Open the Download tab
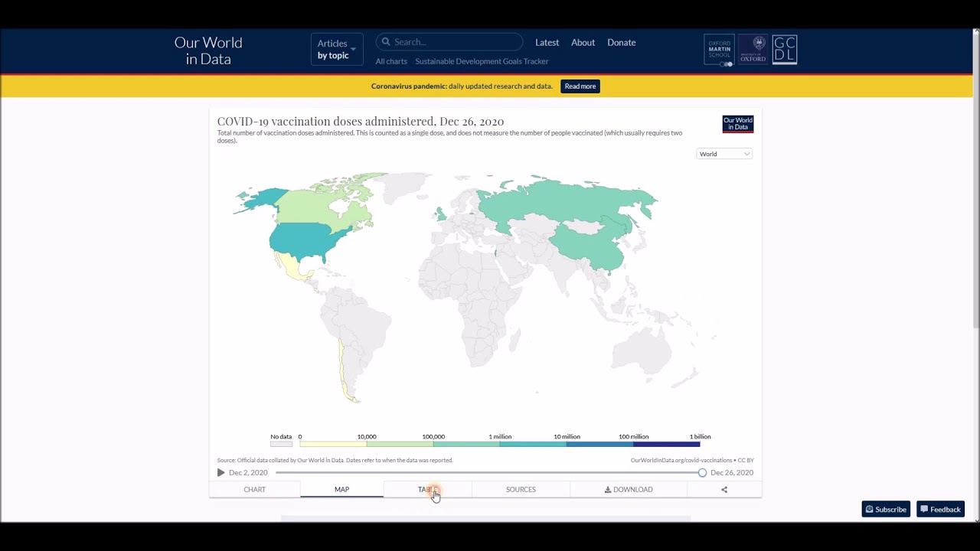The height and width of the screenshot is (551, 980). coord(629,490)
